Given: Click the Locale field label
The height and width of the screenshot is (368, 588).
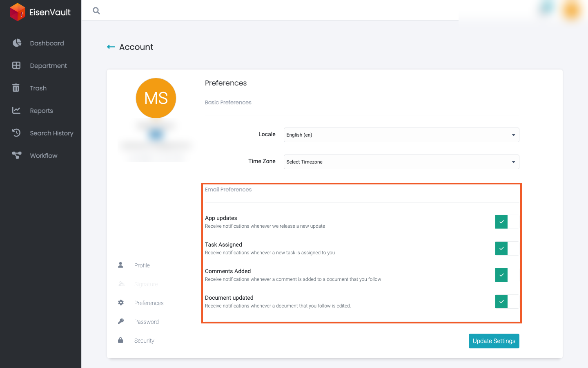Looking at the screenshot, I should pyautogui.click(x=267, y=134).
